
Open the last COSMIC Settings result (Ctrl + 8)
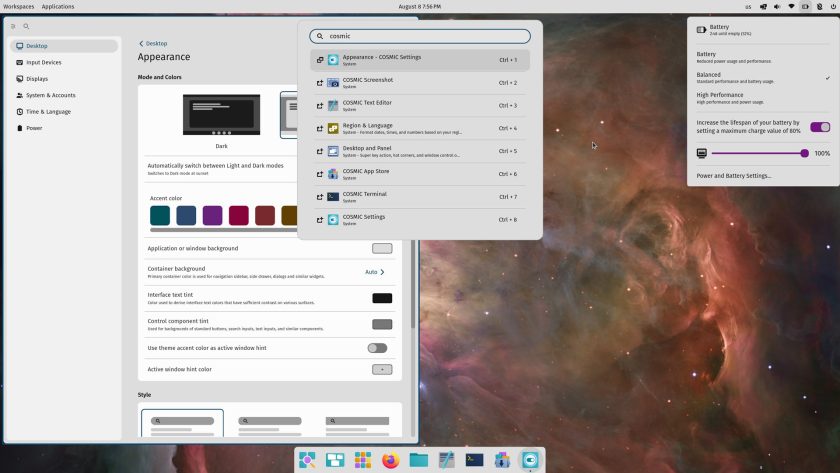(419, 220)
